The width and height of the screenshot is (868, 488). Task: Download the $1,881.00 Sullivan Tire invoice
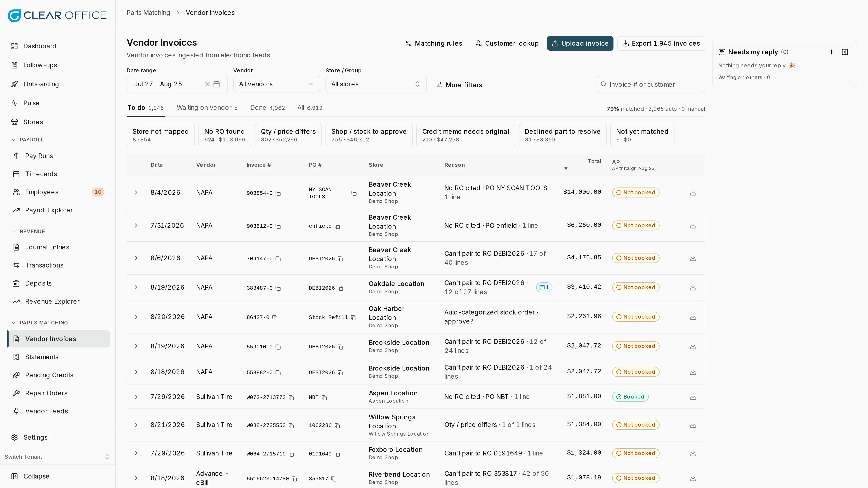click(693, 397)
